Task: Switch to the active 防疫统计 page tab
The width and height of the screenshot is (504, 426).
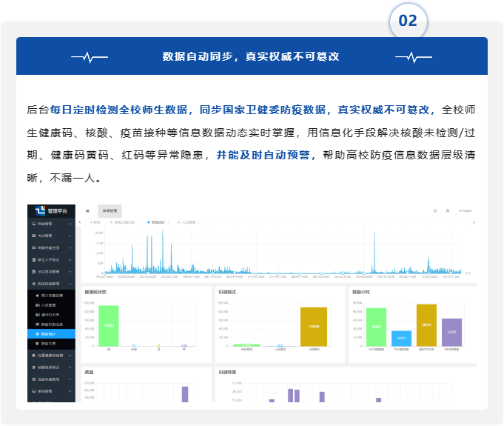Action: point(158,222)
